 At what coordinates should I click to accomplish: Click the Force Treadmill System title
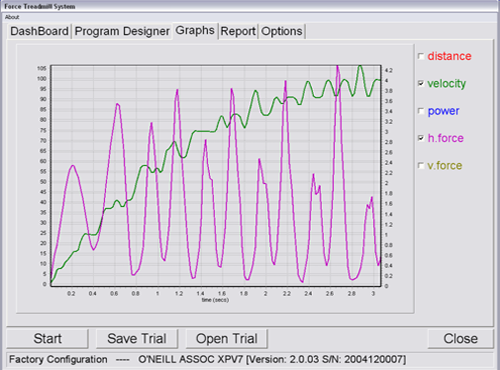click(40, 6)
